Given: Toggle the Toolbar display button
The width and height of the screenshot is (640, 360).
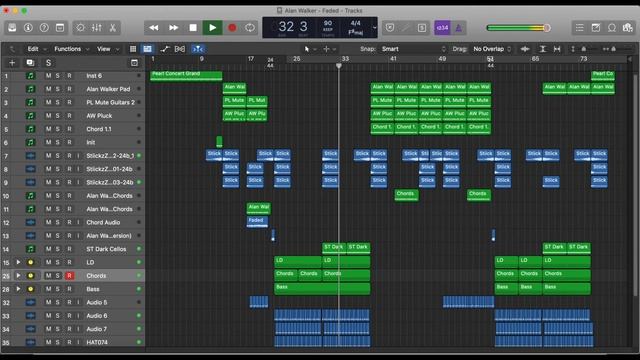Looking at the screenshot, I should (x=60, y=28).
